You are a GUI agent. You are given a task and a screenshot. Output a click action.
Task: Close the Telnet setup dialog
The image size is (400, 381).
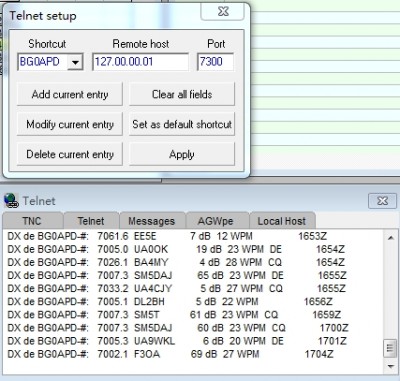(223, 11)
